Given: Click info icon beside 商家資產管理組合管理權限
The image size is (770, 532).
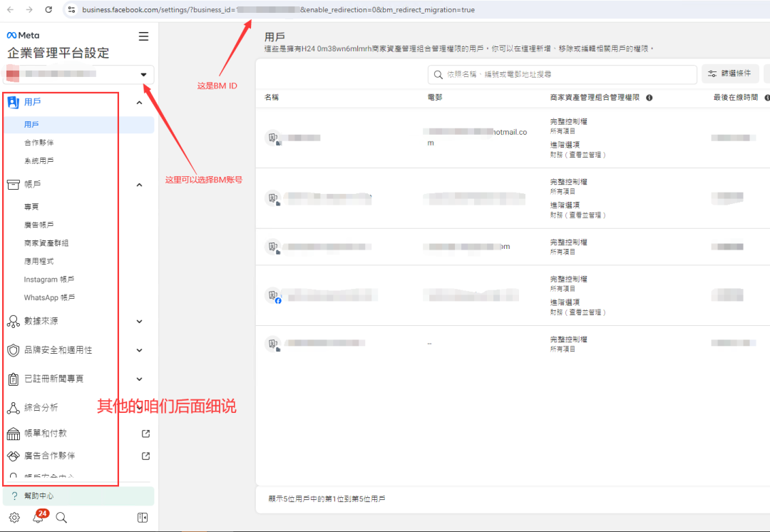Looking at the screenshot, I should (x=650, y=98).
